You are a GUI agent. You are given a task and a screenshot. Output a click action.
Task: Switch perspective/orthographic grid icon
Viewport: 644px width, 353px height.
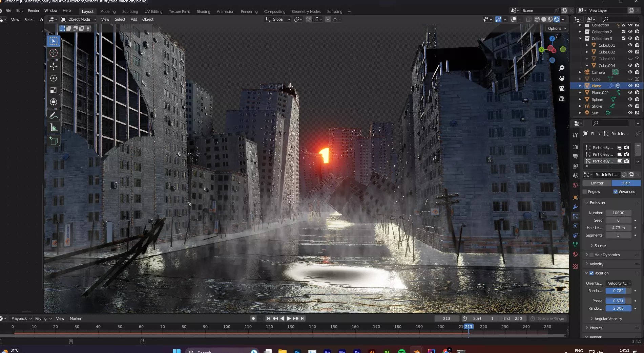(562, 98)
